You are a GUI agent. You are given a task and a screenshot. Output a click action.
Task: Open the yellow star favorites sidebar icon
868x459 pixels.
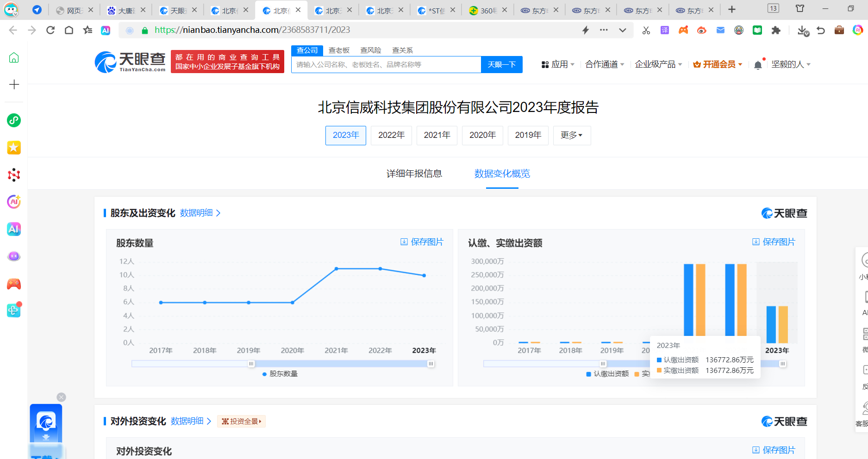14,148
